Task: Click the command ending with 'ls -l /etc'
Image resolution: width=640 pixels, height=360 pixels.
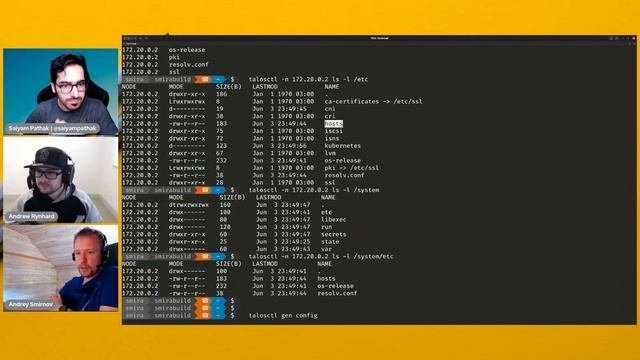Action: (x=308, y=79)
